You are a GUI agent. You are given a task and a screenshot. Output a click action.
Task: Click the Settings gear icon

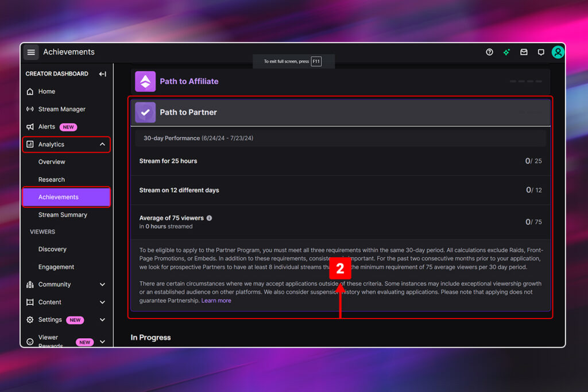(x=30, y=320)
